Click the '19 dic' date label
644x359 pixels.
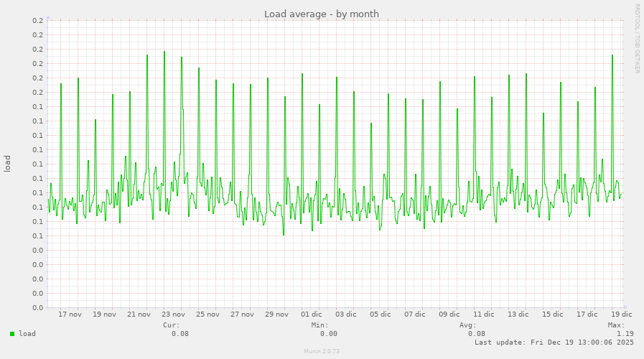[x=622, y=314]
